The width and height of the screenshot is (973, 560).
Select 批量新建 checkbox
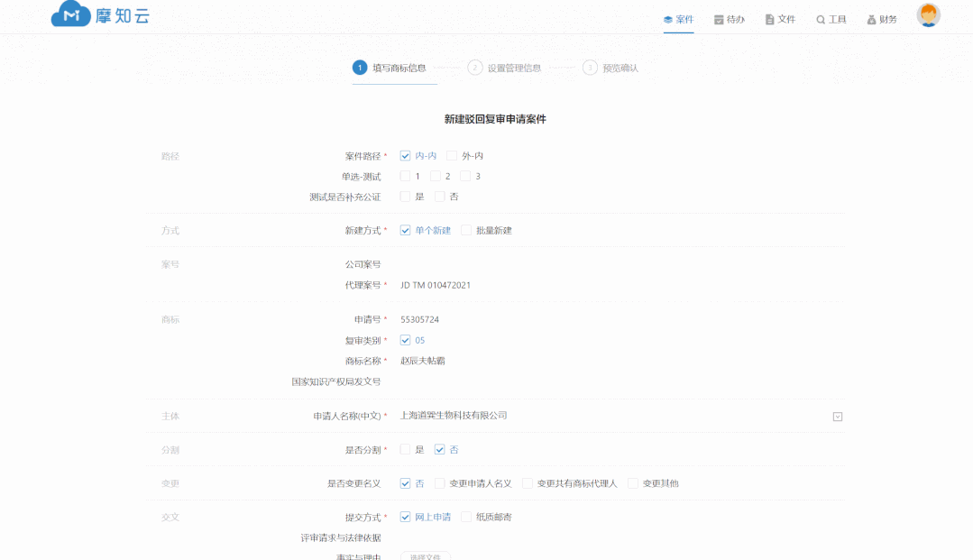466,230
